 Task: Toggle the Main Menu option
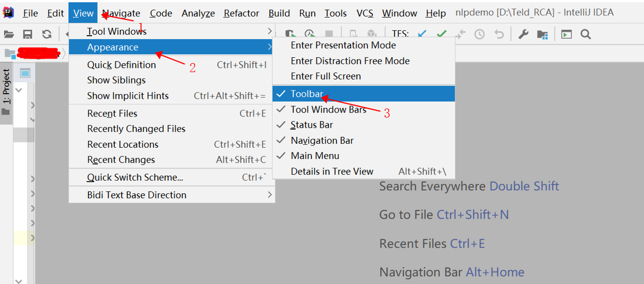click(x=363, y=156)
